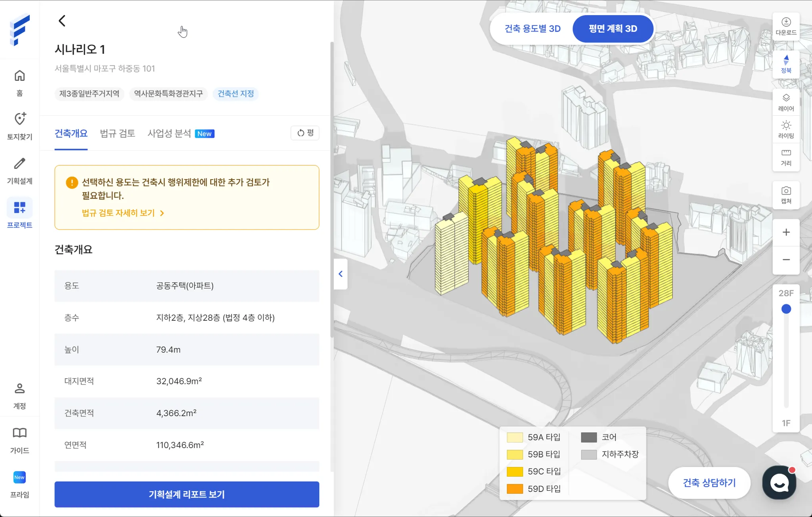The height and width of the screenshot is (517, 812).
Task: Collapse the left info panel arrow
Action: click(341, 274)
